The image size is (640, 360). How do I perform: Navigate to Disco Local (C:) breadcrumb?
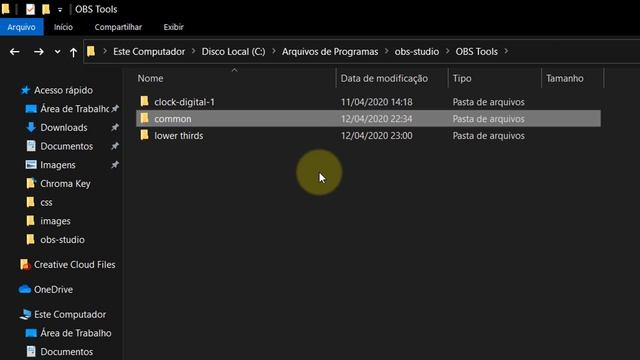[x=233, y=51]
